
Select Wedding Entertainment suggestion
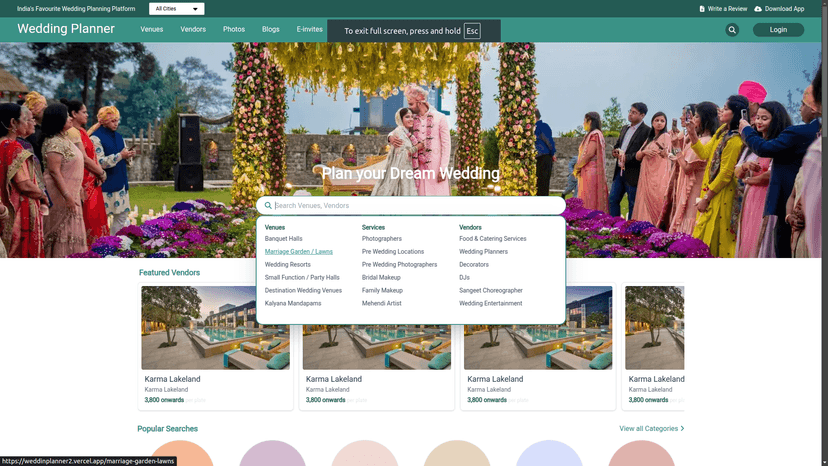(491, 303)
